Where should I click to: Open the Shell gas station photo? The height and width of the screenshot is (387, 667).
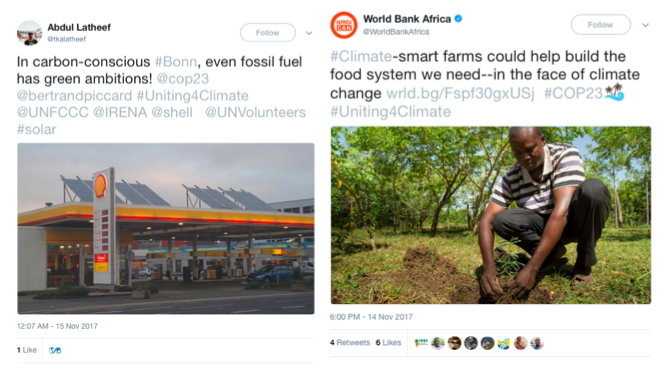166,228
